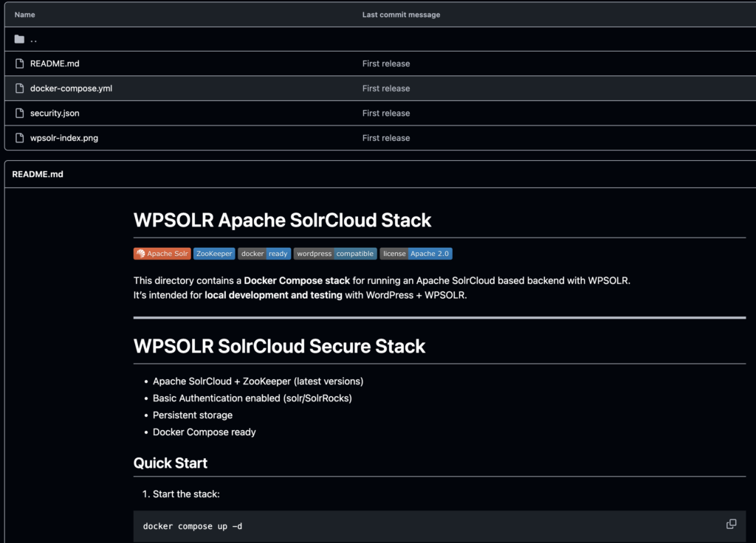This screenshot has height=543, width=756.
Task: Open the security.json file
Action: 55,113
